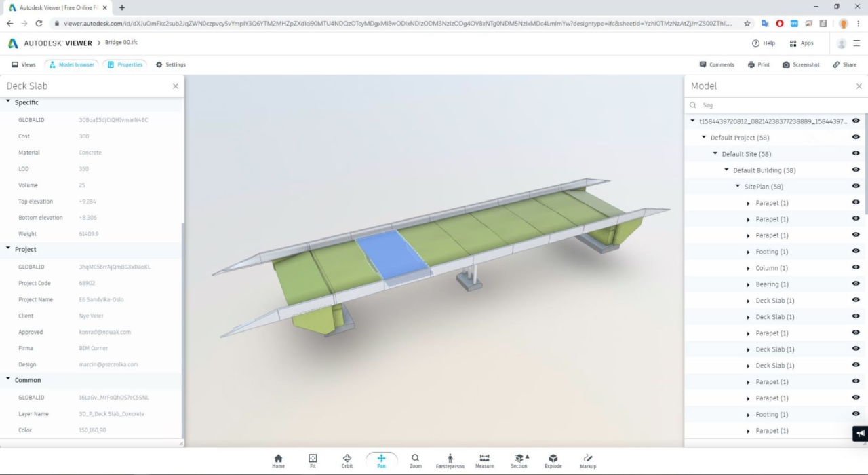This screenshot has width=868, height=475.
Task: Toggle visibility of the Bearing element
Action: point(856,284)
